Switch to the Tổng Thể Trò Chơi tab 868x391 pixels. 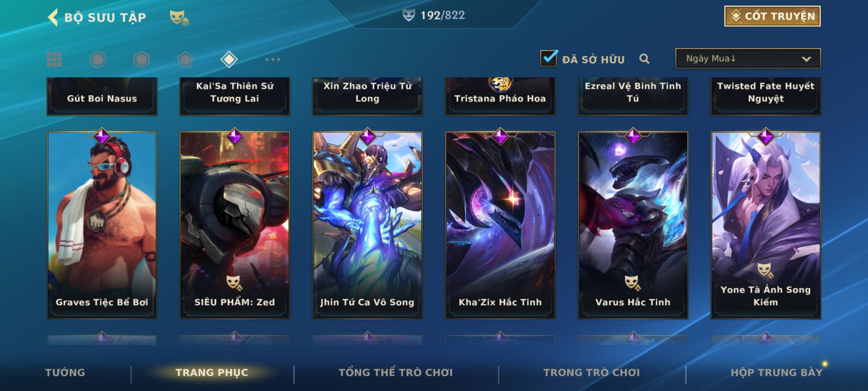pos(396,373)
